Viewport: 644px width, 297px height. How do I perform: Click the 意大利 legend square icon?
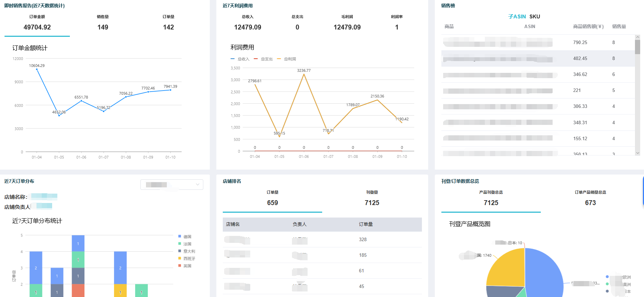pyautogui.click(x=180, y=251)
